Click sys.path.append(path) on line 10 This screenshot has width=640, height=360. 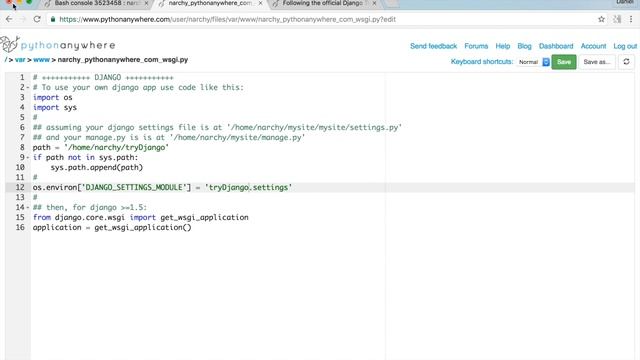pyautogui.click(x=97, y=167)
